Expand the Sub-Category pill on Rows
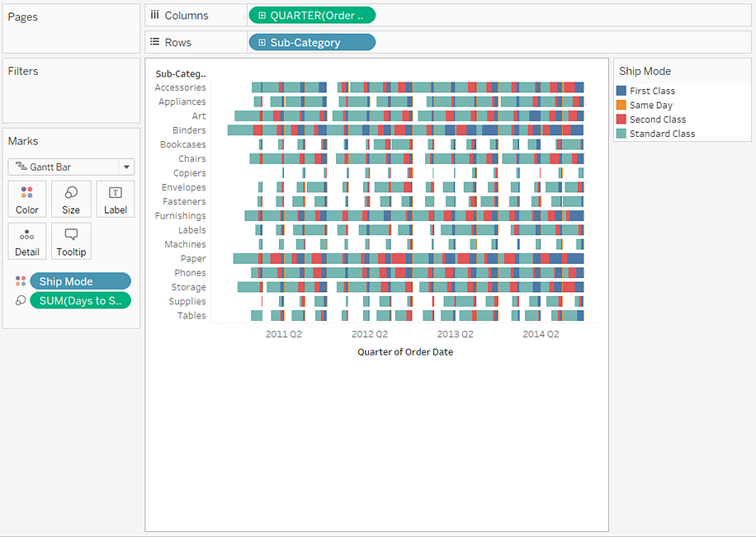 tap(262, 43)
